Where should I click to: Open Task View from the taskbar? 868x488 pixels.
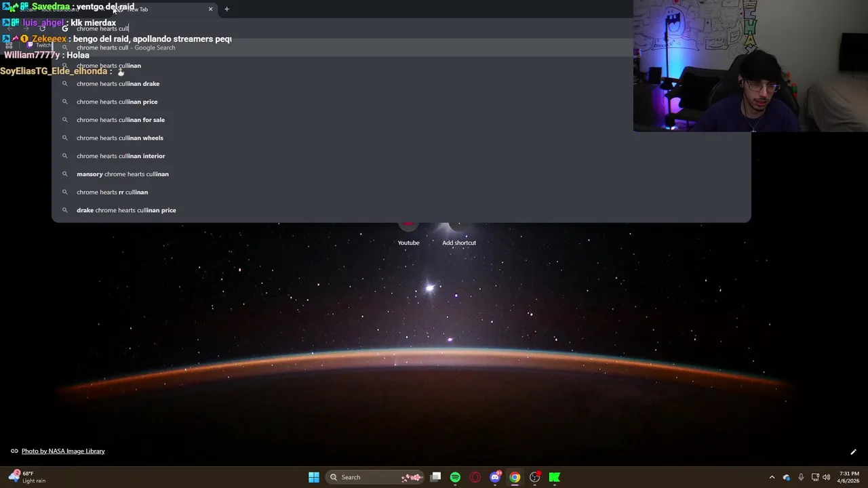[436, 477]
